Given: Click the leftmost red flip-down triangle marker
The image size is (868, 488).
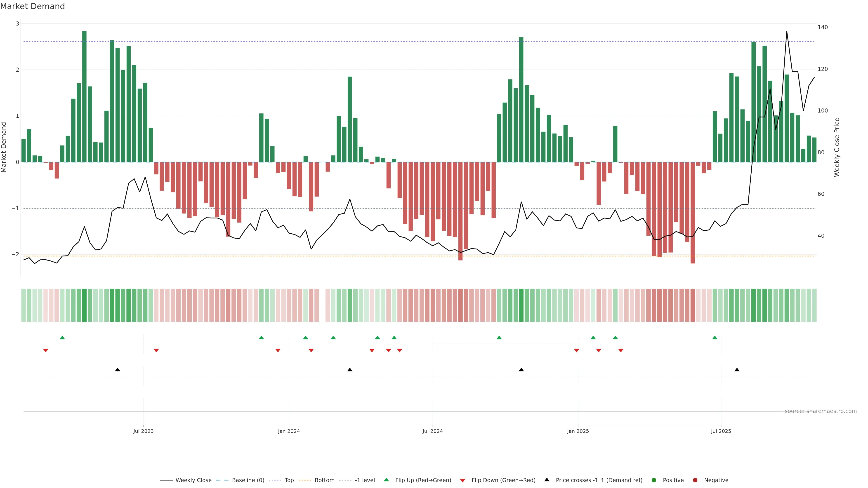Looking at the screenshot, I should pyautogui.click(x=45, y=351).
